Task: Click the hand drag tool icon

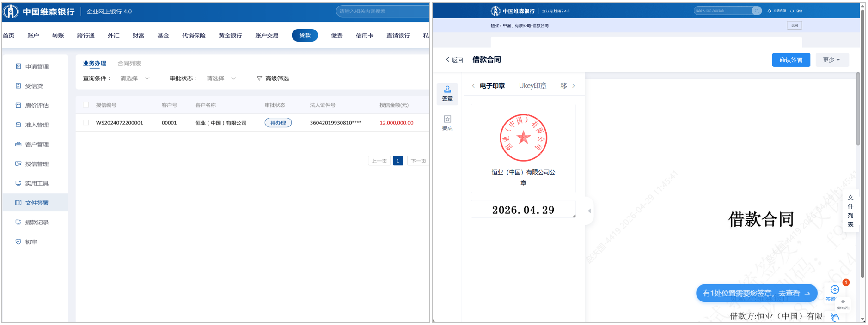Action: point(835,317)
